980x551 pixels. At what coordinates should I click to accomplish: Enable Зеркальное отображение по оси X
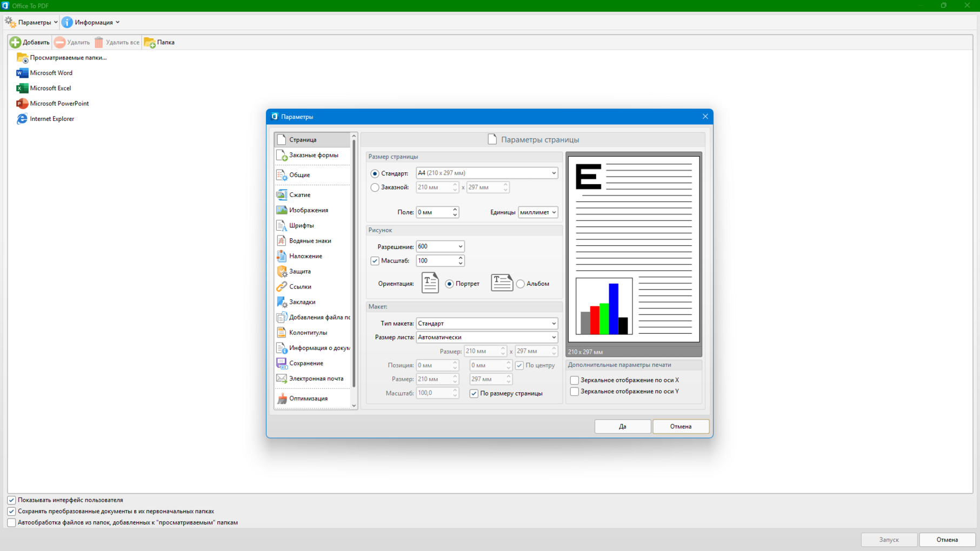coord(575,380)
